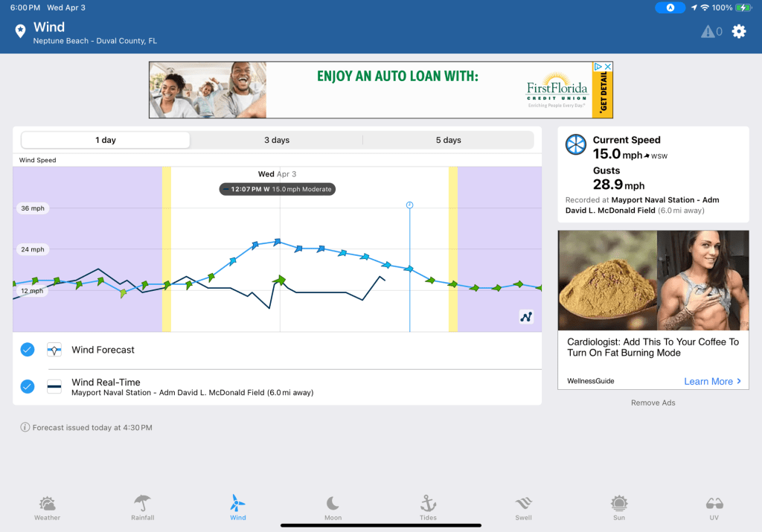Open the Moon tab
The image size is (762, 532).
(333, 507)
